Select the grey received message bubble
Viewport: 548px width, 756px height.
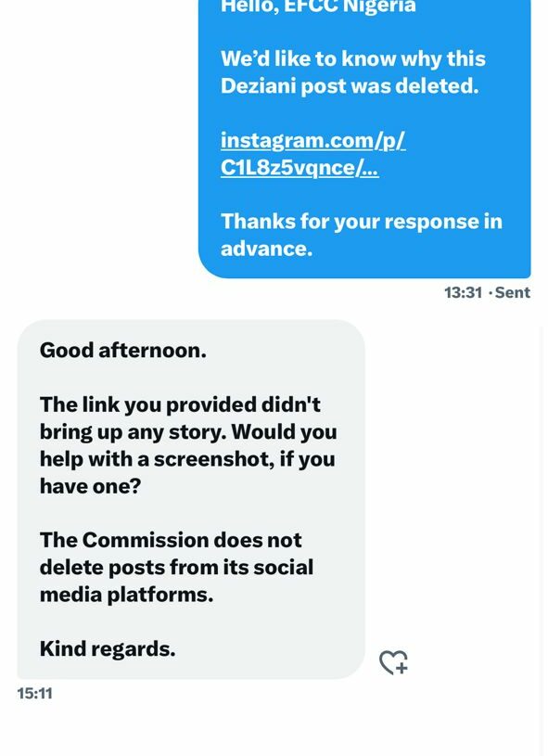(x=191, y=499)
